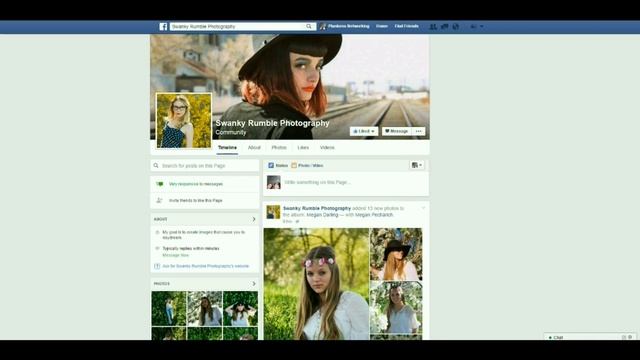Click the typically replies clock icon
Viewport: 640px width, 360px height.
157,248
